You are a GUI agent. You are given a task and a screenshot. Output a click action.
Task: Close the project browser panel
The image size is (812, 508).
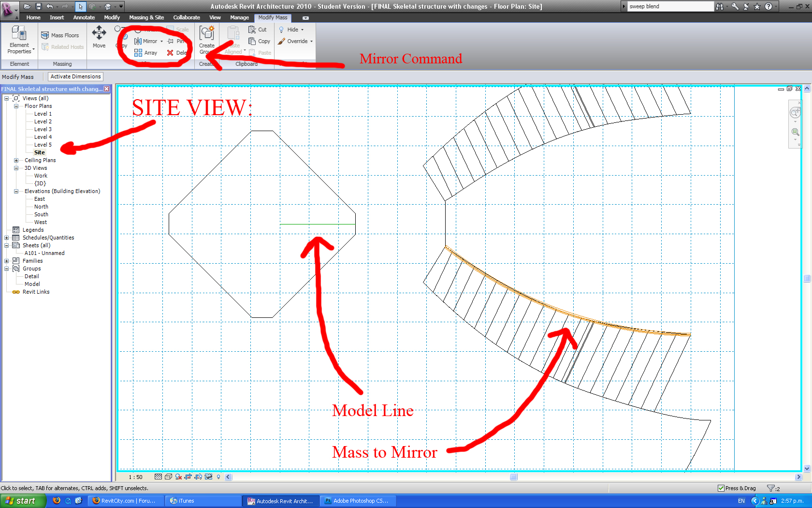point(107,89)
